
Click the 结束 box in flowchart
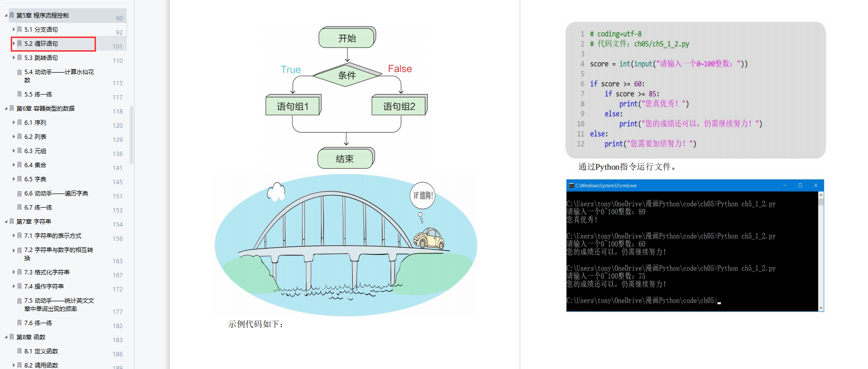(x=346, y=158)
